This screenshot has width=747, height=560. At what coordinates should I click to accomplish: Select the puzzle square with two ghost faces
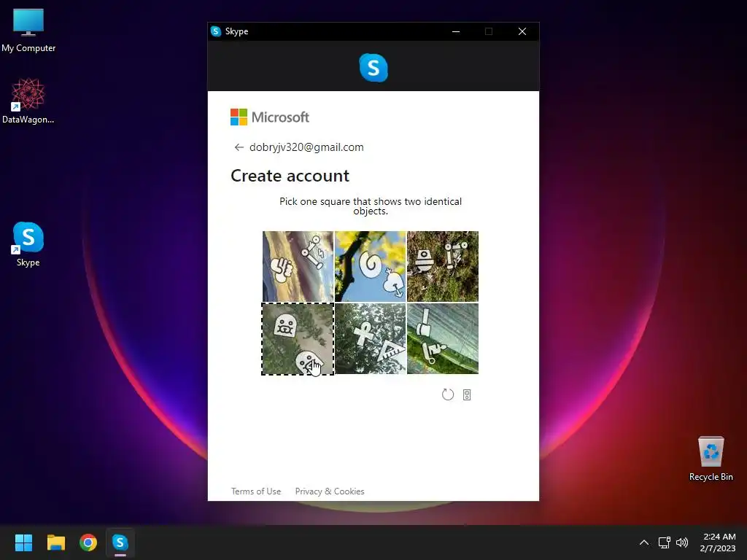[298, 338]
